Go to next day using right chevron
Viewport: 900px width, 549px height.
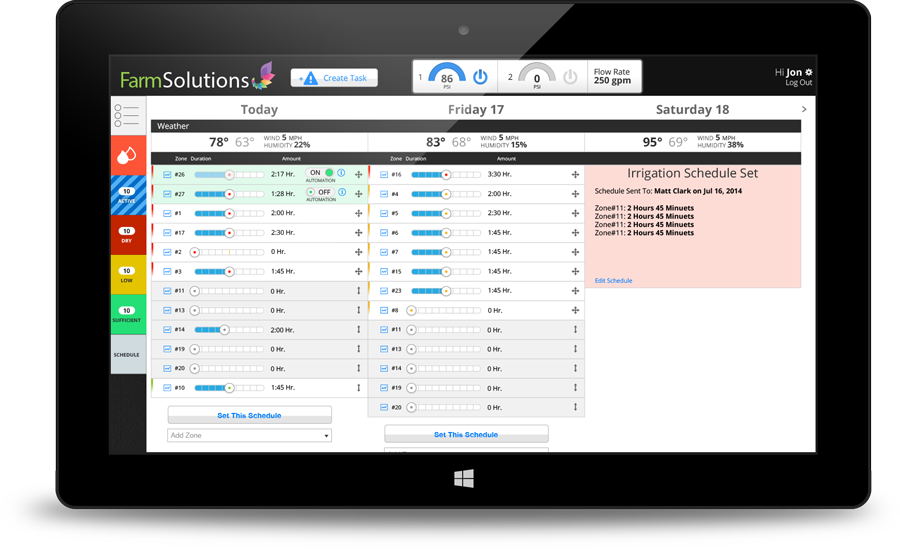click(804, 109)
